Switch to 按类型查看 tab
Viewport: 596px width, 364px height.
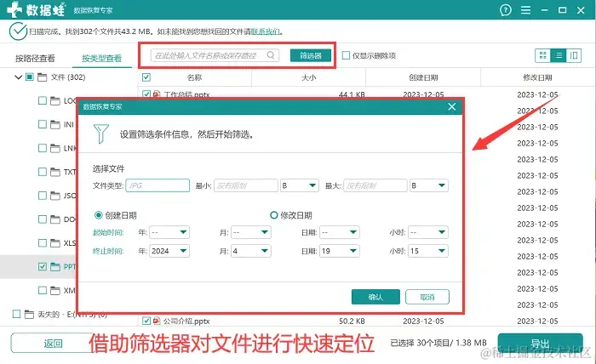tap(101, 58)
